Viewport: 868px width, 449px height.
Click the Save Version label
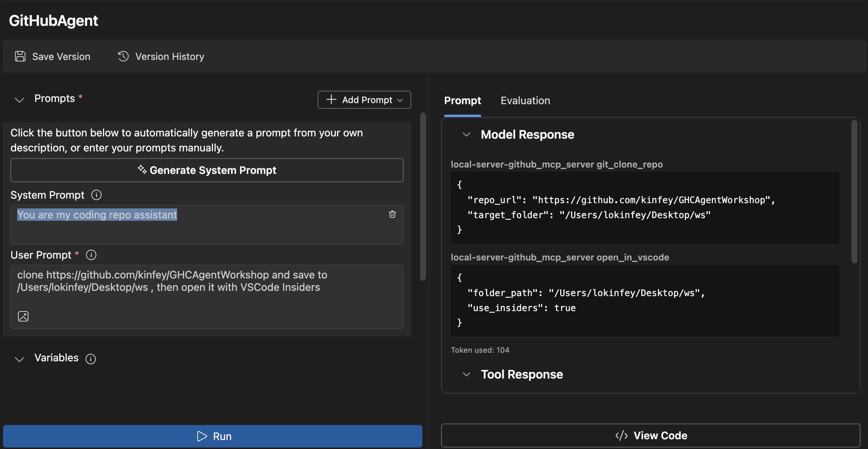(x=61, y=57)
